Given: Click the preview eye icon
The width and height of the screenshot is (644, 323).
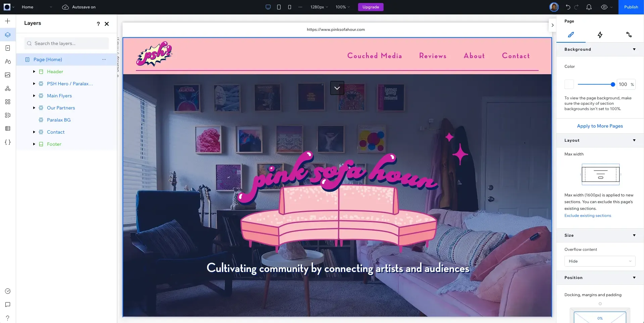Looking at the screenshot, I should 604,7.
